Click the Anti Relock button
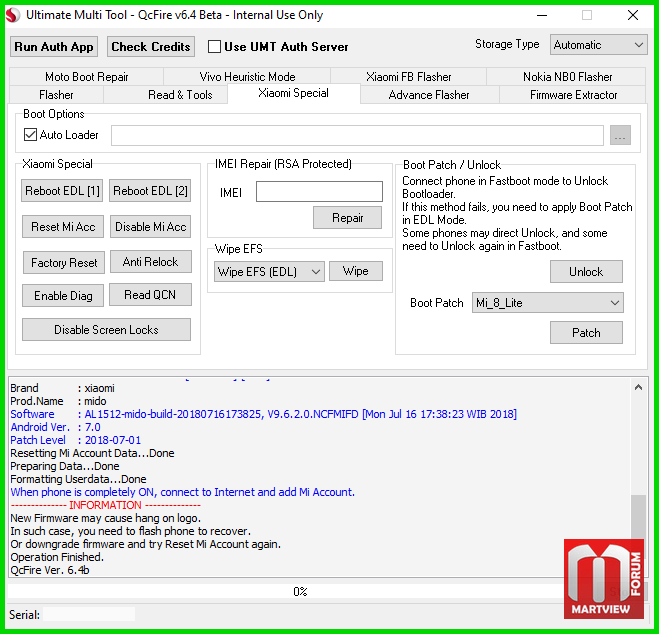The height and width of the screenshot is (634, 659). click(x=150, y=262)
